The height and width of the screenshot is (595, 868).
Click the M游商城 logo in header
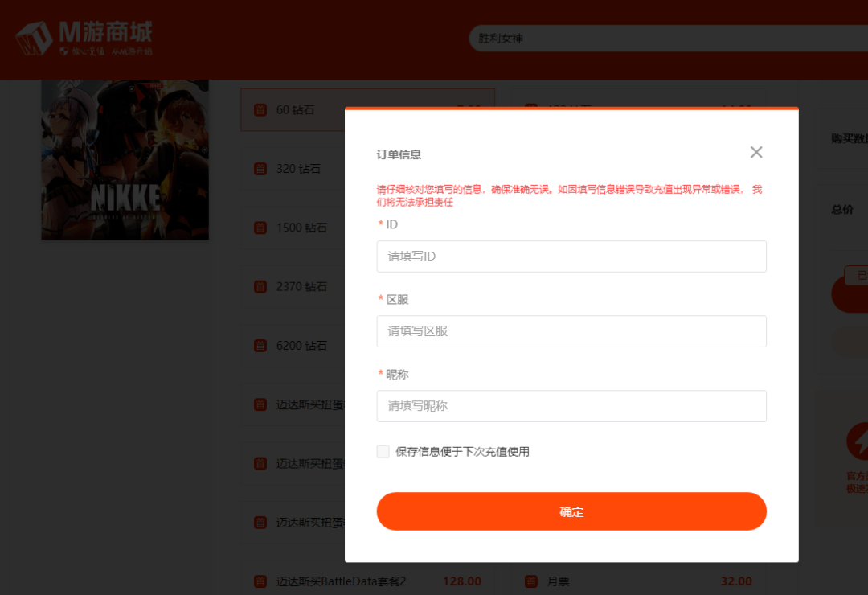84,39
